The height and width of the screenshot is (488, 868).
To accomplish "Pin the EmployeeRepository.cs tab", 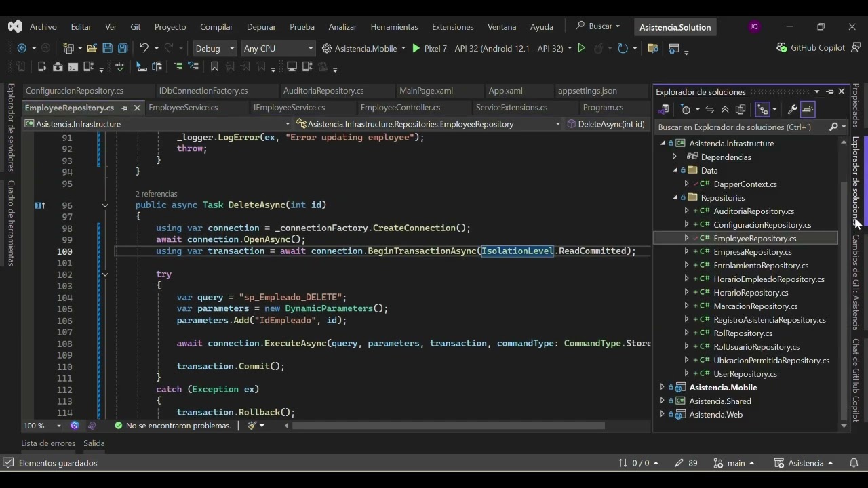I will pos(124,108).
